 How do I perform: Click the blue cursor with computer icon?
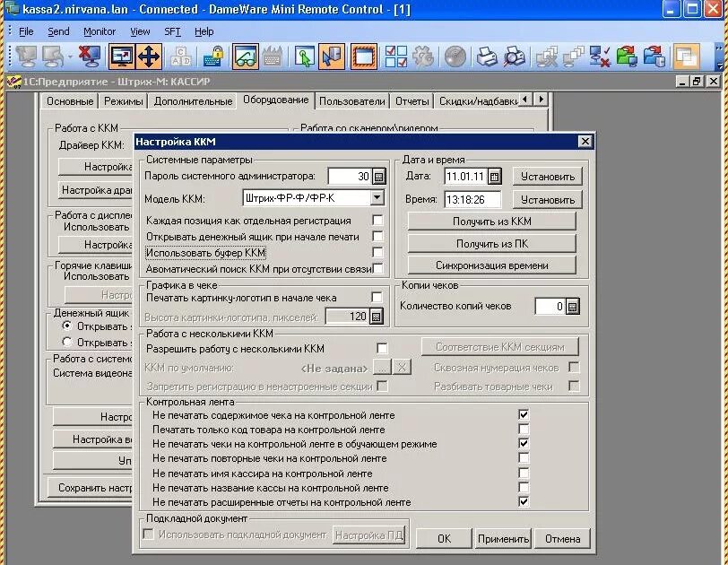332,56
